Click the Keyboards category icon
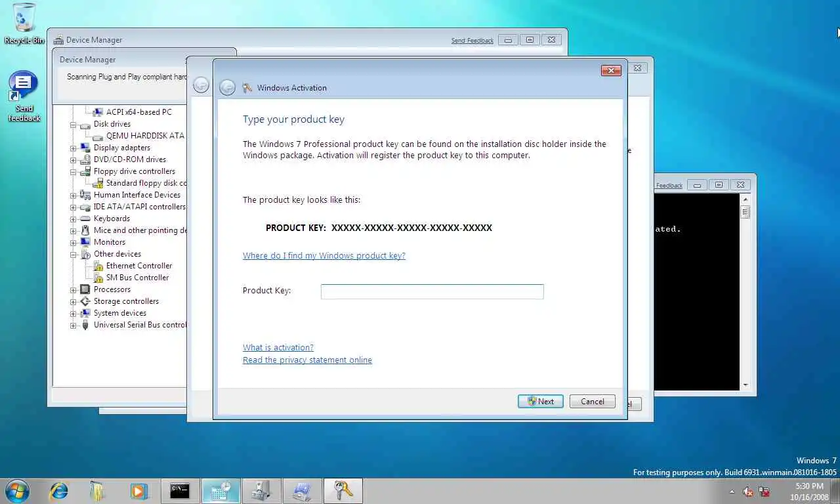Screen dimensions: 840x504 point(85,219)
